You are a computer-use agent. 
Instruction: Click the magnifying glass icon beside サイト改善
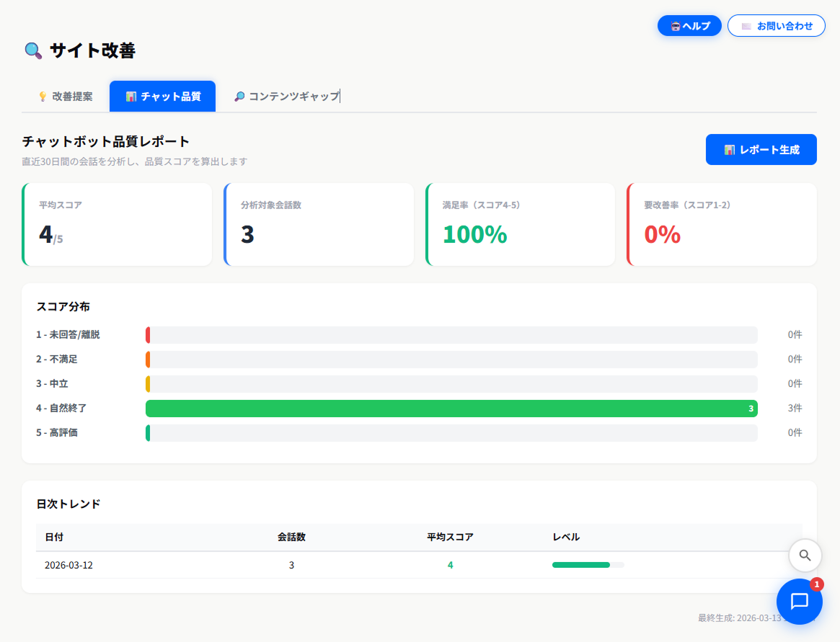point(33,50)
